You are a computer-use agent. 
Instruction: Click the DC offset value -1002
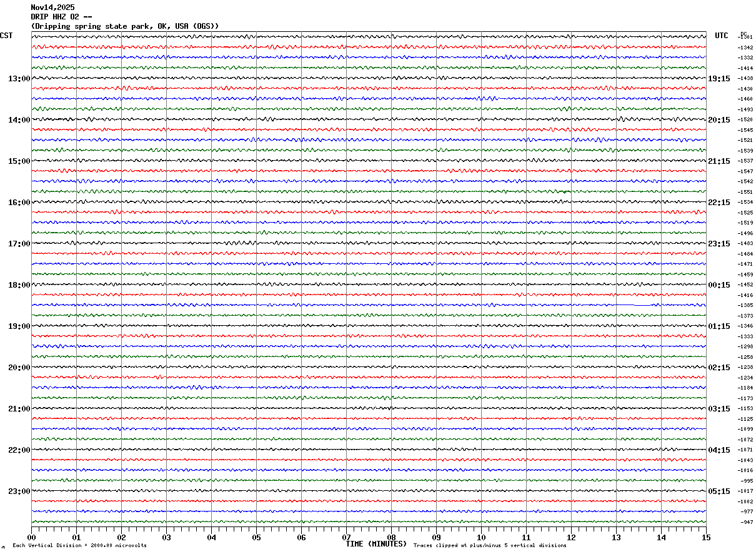click(745, 501)
